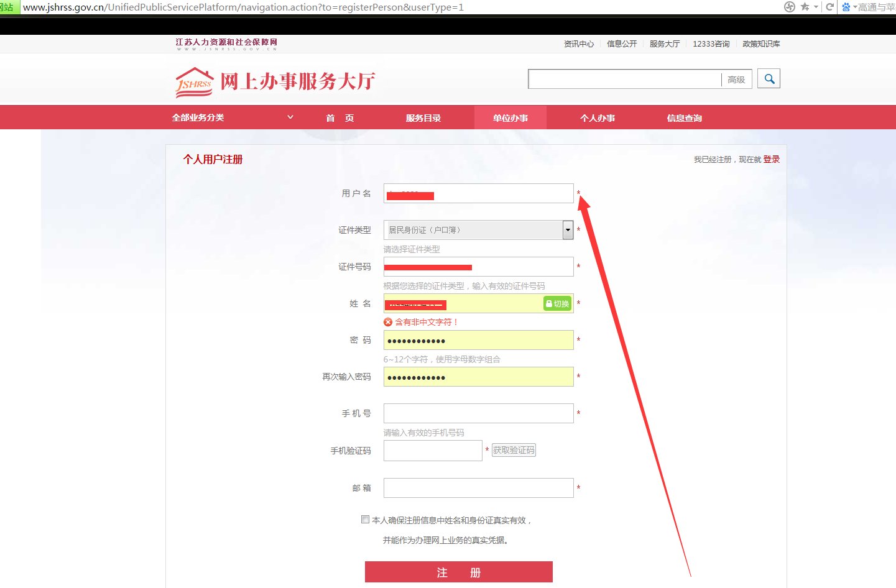This screenshot has height=588, width=896.
Task: Open the 证件类型 dropdown
Action: click(566, 229)
